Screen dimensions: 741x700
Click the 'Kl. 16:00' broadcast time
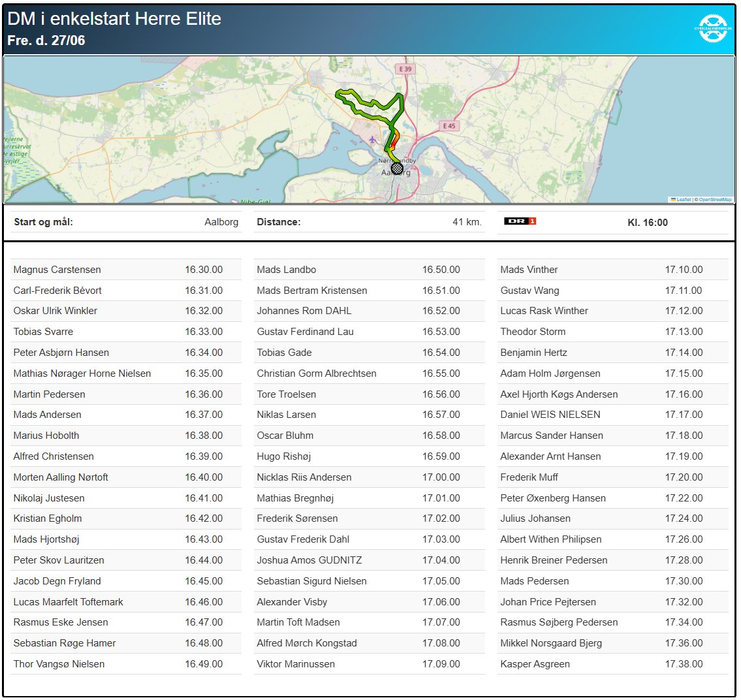[648, 222]
